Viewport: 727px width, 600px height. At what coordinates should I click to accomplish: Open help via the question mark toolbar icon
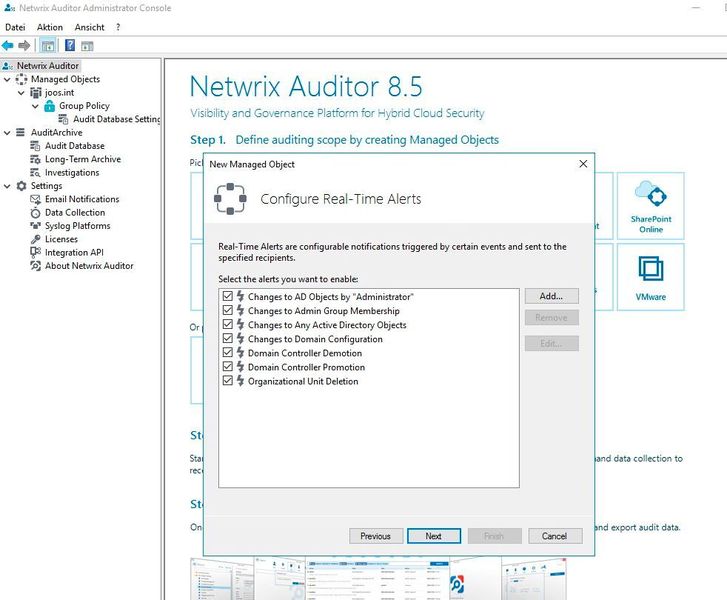click(x=70, y=45)
